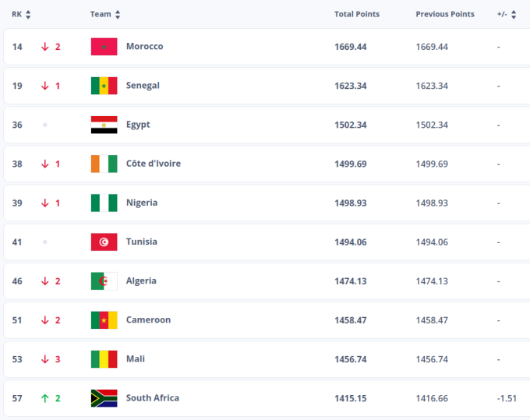Click the Cameroon flag icon
The width and height of the screenshot is (530, 420).
(104, 319)
